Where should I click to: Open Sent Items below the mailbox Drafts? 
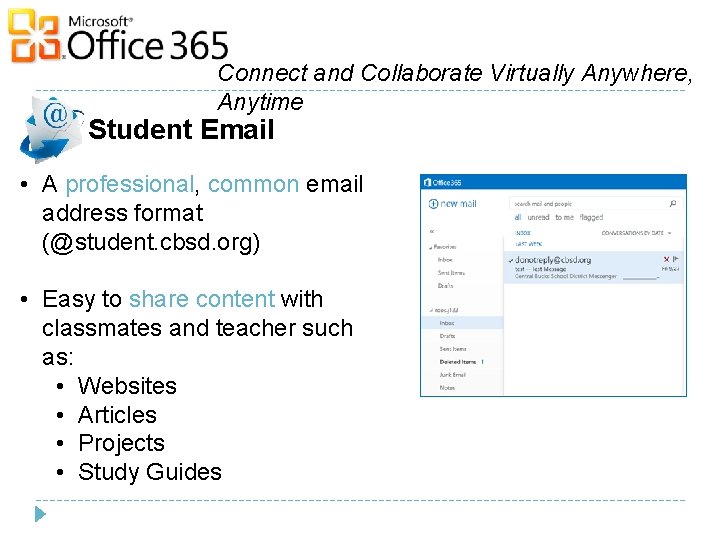pos(453,349)
